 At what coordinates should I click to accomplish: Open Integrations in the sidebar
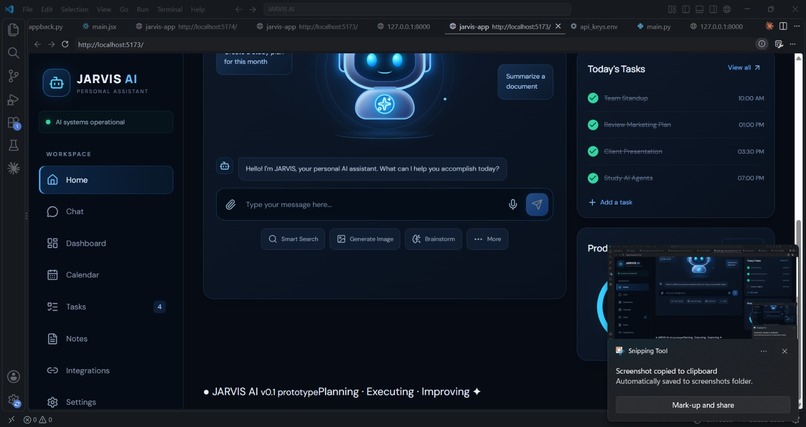(x=105, y=370)
